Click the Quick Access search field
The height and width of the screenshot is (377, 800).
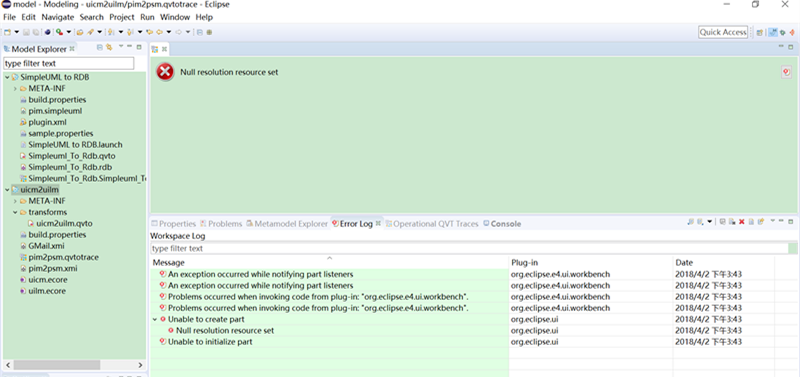[x=723, y=32]
